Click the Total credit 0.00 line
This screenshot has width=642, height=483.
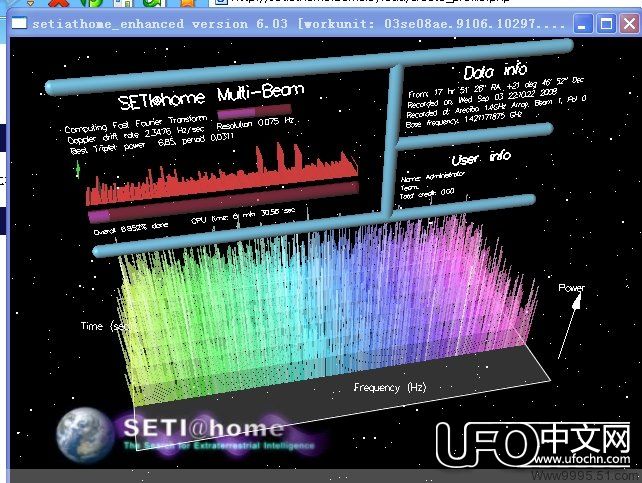tap(427, 194)
